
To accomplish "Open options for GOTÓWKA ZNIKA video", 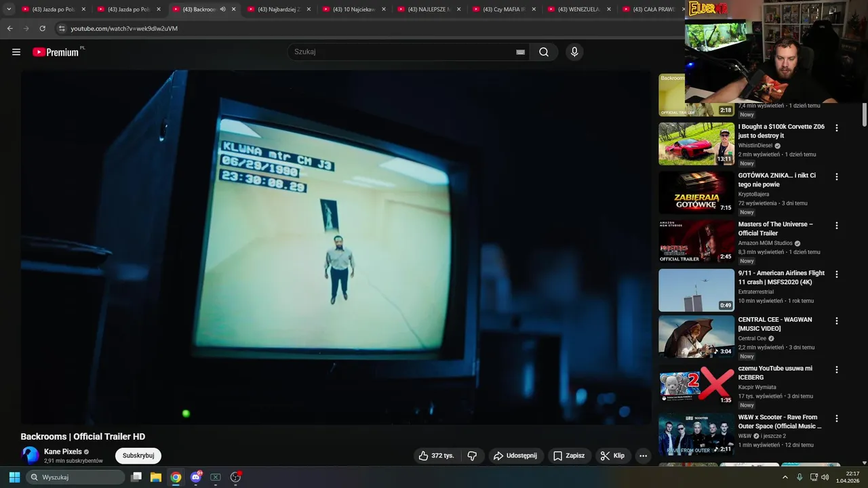I will 836,176.
